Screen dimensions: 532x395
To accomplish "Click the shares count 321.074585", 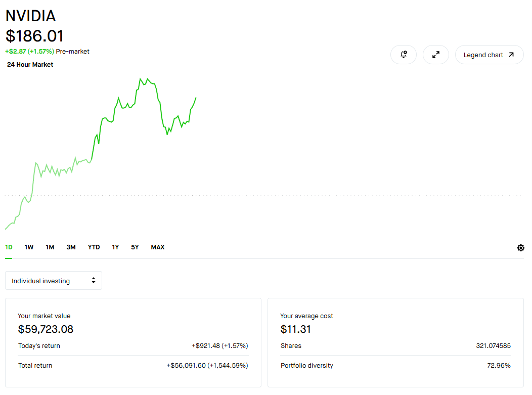I will [x=494, y=346].
